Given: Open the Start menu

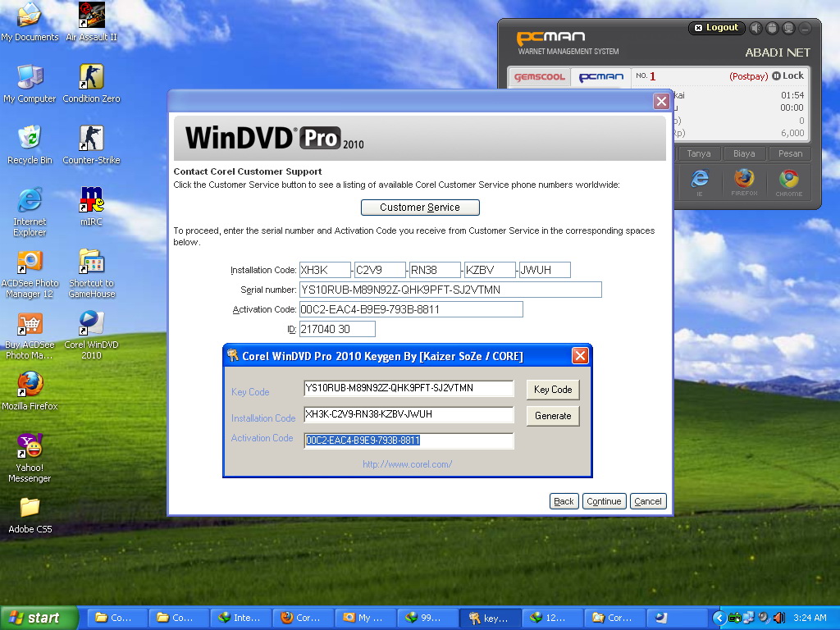Looking at the screenshot, I should tap(39, 618).
